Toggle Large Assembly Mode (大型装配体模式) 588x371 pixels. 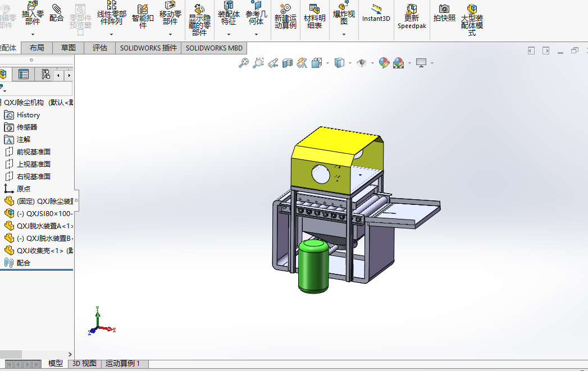[472, 20]
